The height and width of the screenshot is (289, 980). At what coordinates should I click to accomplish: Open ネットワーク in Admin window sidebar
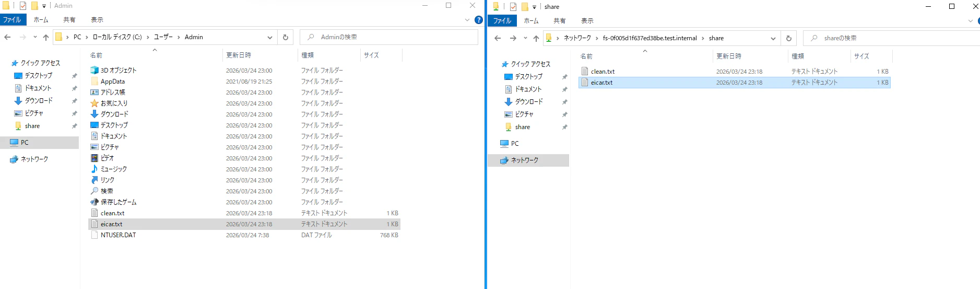point(34,159)
